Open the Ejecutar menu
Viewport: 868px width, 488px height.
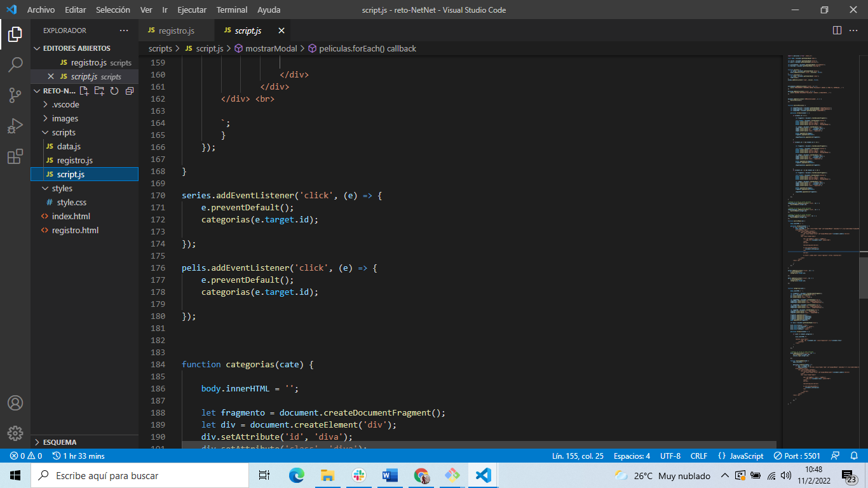(192, 10)
